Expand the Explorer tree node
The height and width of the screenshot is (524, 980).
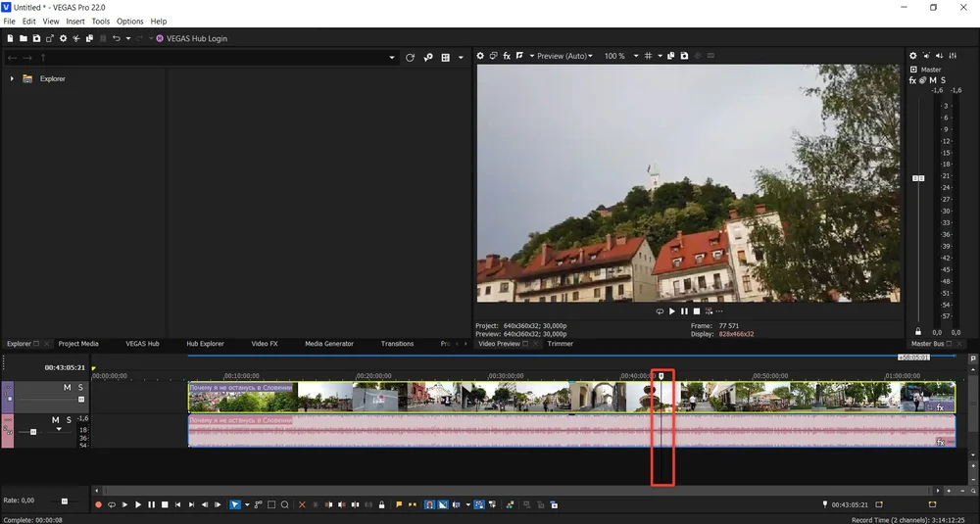click(12, 78)
